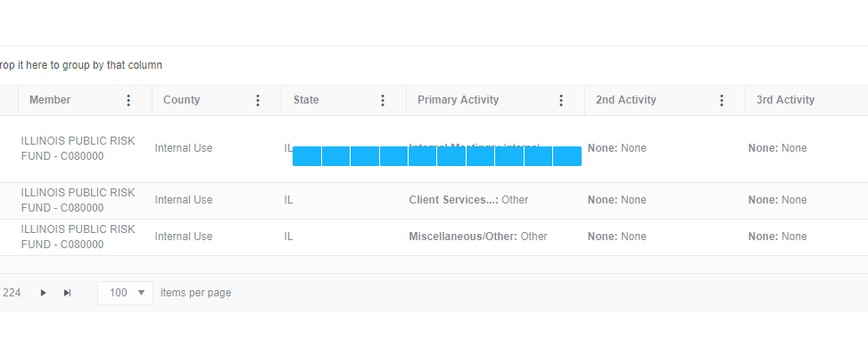Open the Member column options menu
The height and width of the screenshot is (341, 868).
click(128, 100)
